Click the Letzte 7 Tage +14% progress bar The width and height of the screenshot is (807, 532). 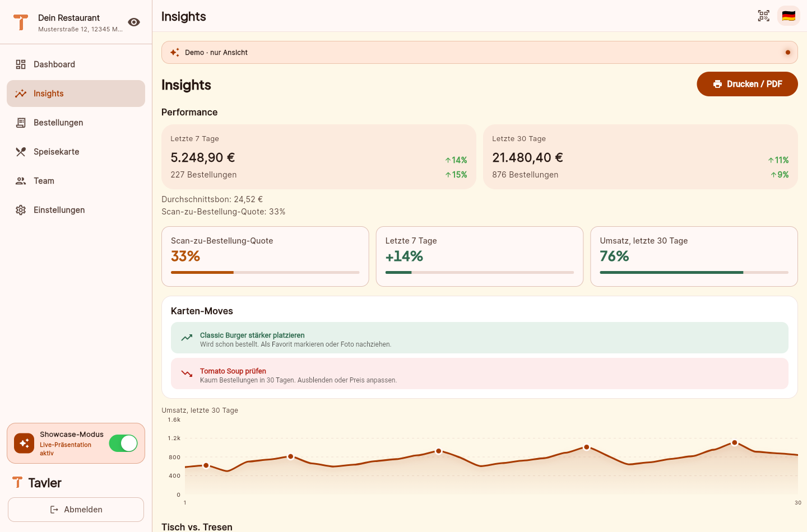click(x=480, y=272)
